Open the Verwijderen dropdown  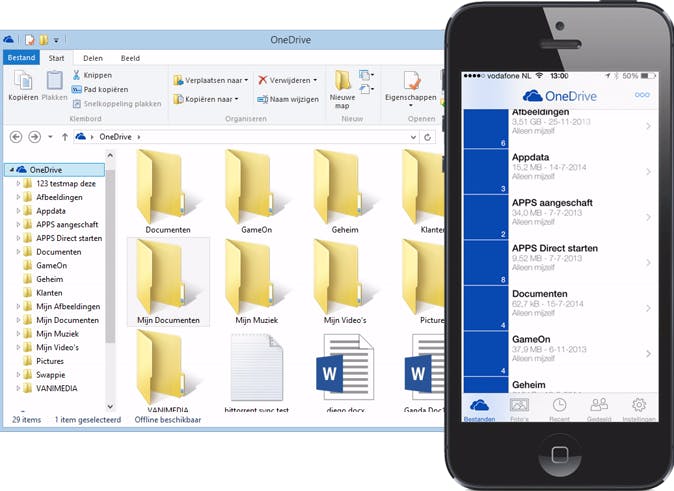click(288, 80)
